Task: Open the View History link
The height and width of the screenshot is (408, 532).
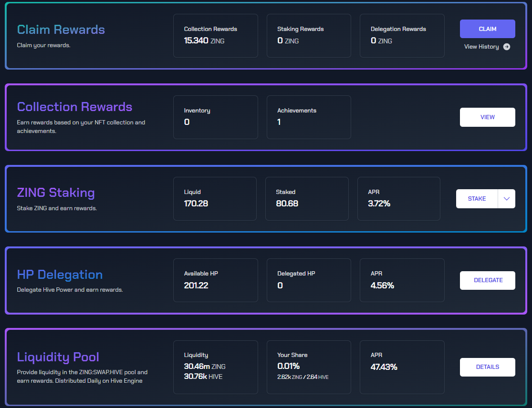Action: 487,47
